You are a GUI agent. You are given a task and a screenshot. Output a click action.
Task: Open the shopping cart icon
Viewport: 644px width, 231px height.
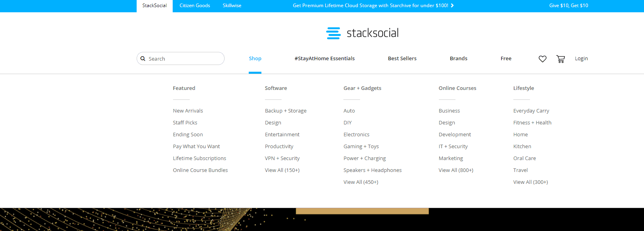pos(560,59)
